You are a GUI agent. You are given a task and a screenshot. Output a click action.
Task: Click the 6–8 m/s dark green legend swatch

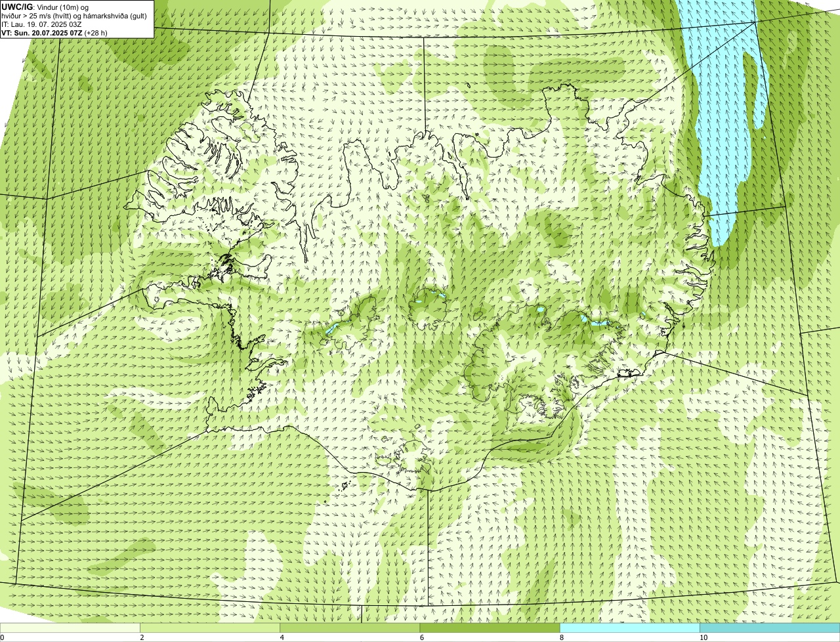pos(490,628)
